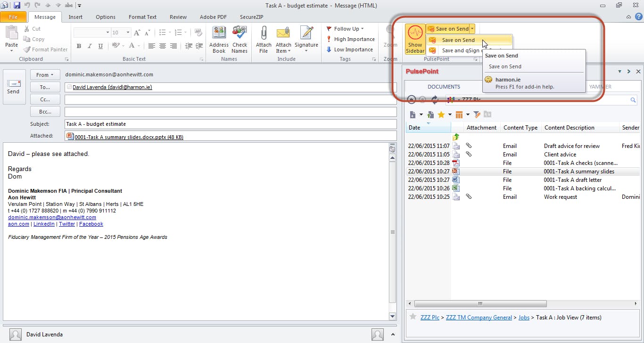Click the Bcc... button
This screenshot has height=343, width=644.
[45, 112]
